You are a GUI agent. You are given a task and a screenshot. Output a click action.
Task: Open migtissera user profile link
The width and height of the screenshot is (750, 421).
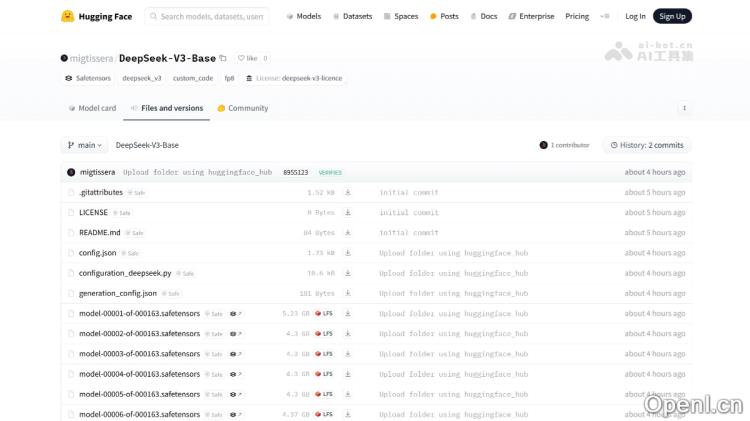[91, 58]
